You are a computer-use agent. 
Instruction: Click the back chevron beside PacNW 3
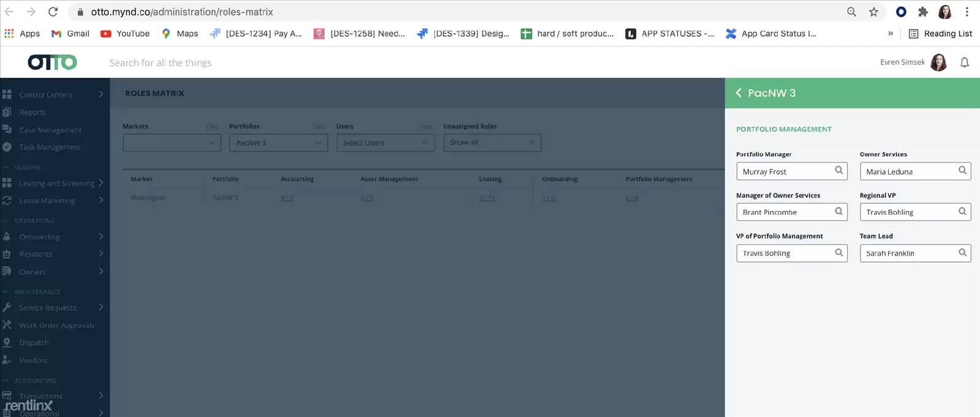(x=738, y=93)
